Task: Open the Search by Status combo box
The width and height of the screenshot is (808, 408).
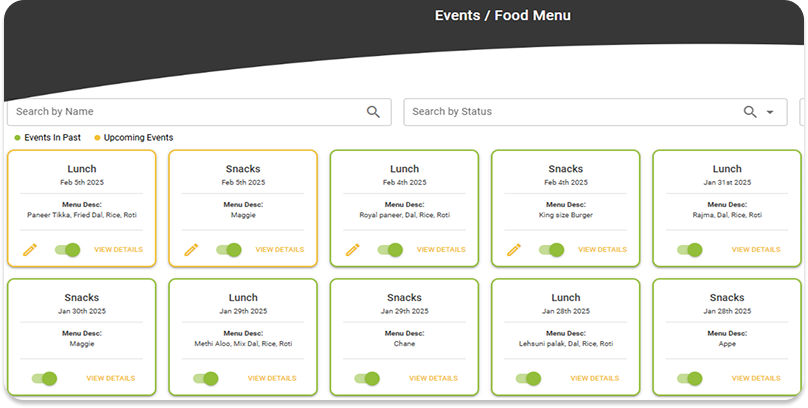Action: pyautogui.click(x=595, y=112)
